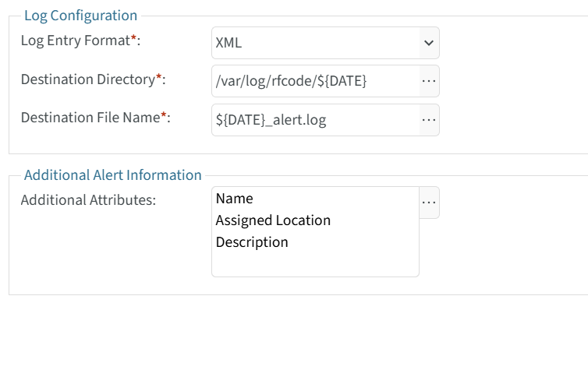Select Assigned Location in attributes list
The height and width of the screenshot is (384, 588).
tap(273, 220)
